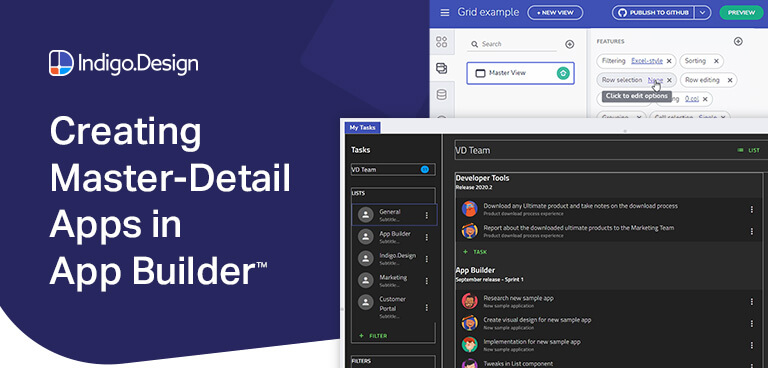Edit the Excel-style filtering option
The image size is (768, 368).
(647, 61)
